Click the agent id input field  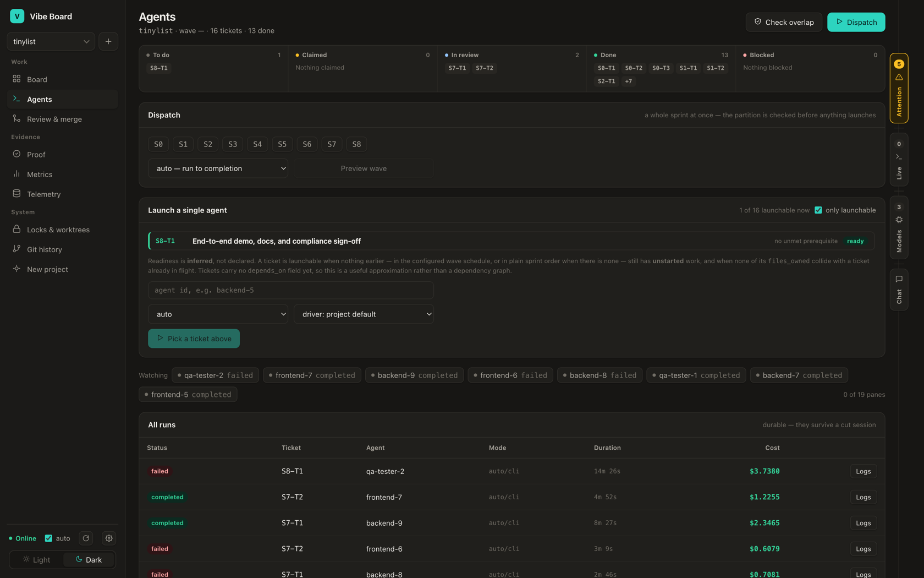tap(290, 290)
